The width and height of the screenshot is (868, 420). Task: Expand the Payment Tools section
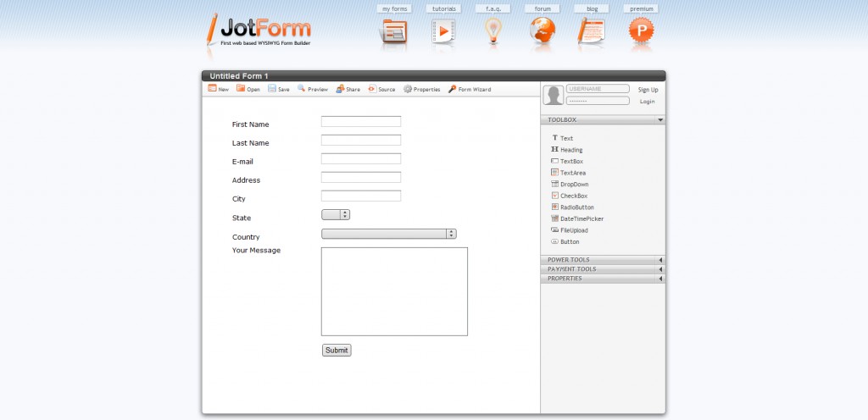coord(603,269)
